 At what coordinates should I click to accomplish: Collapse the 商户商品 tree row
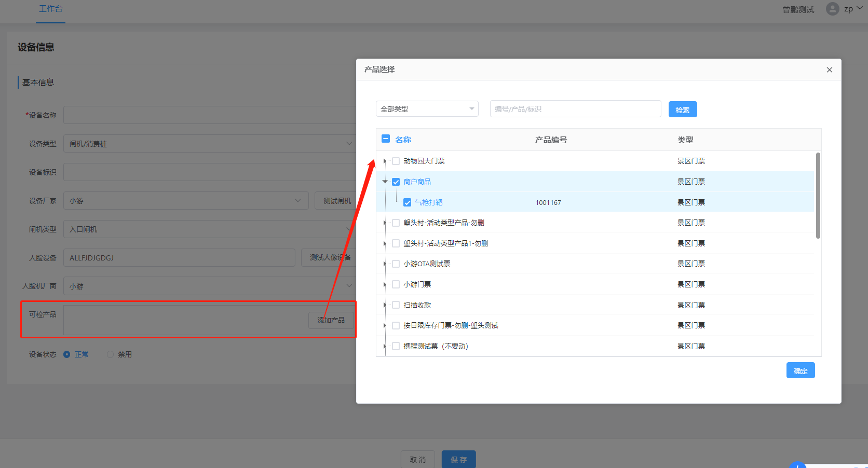click(x=385, y=182)
